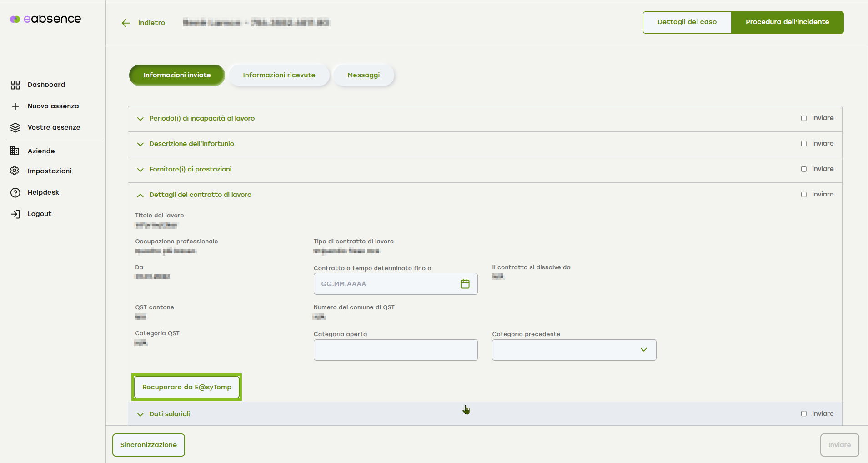
Task: Click the Logout arrow icon
Action: tap(15, 214)
